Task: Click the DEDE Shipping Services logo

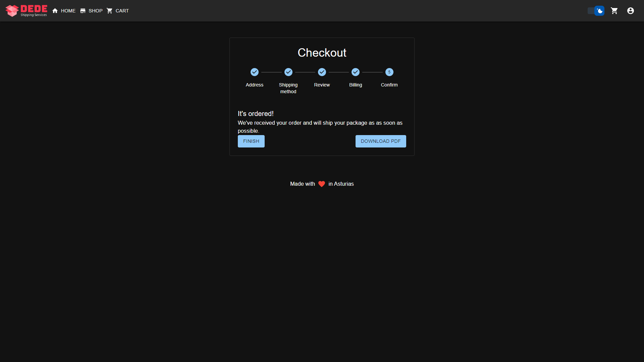Action: point(26,11)
